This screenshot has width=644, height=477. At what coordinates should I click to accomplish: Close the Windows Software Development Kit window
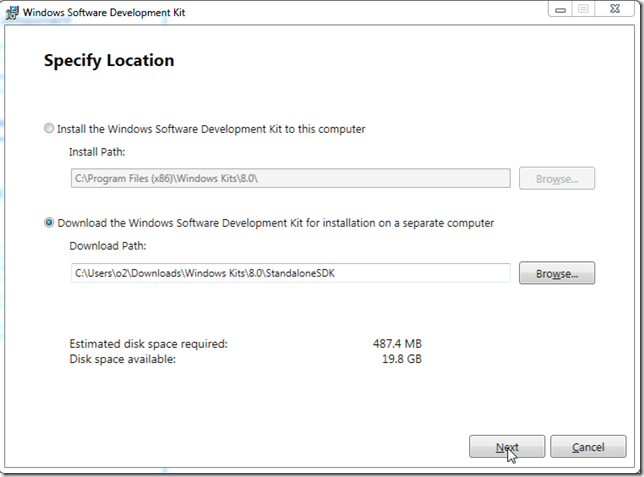[x=615, y=9]
